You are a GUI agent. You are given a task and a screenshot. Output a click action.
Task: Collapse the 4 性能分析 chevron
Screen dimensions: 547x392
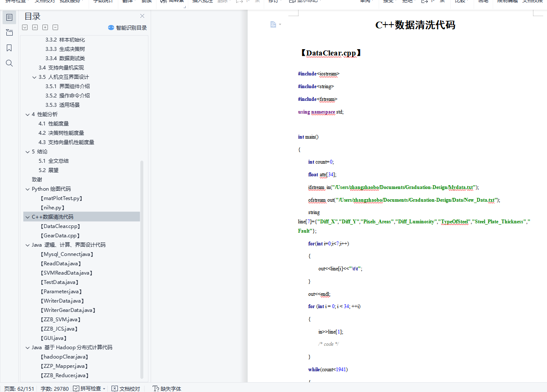[x=28, y=114]
